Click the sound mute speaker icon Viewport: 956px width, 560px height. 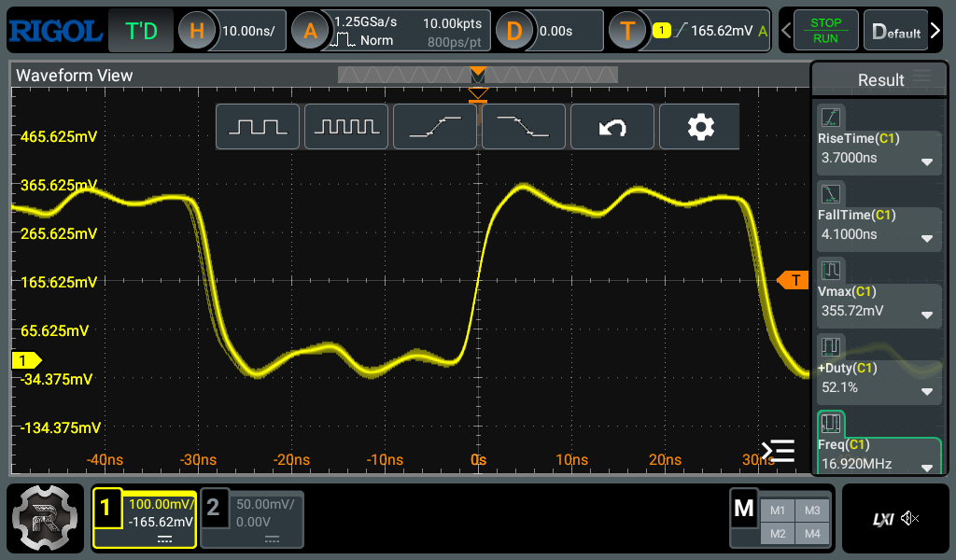point(909,519)
